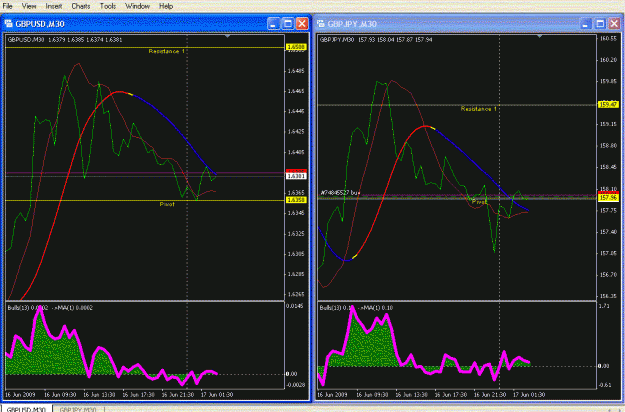
Task: Open the Insert menu
Action: [x=54, y=6]
